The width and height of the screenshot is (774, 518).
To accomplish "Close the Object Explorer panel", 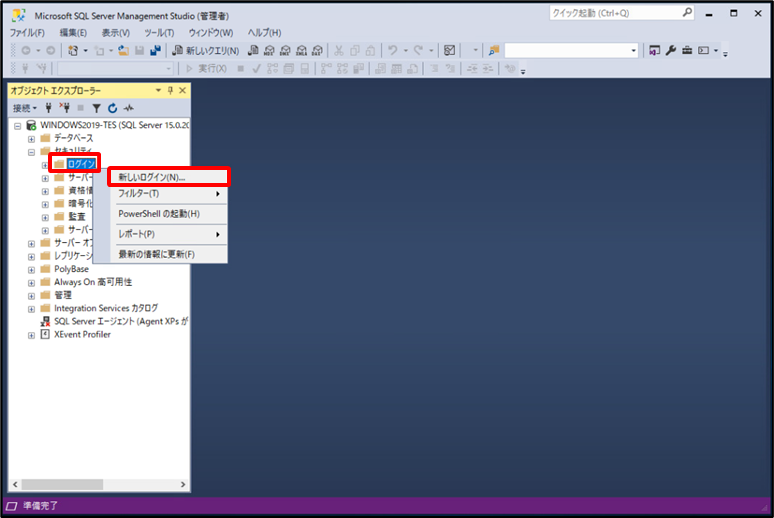I will [x=183, y=90].
